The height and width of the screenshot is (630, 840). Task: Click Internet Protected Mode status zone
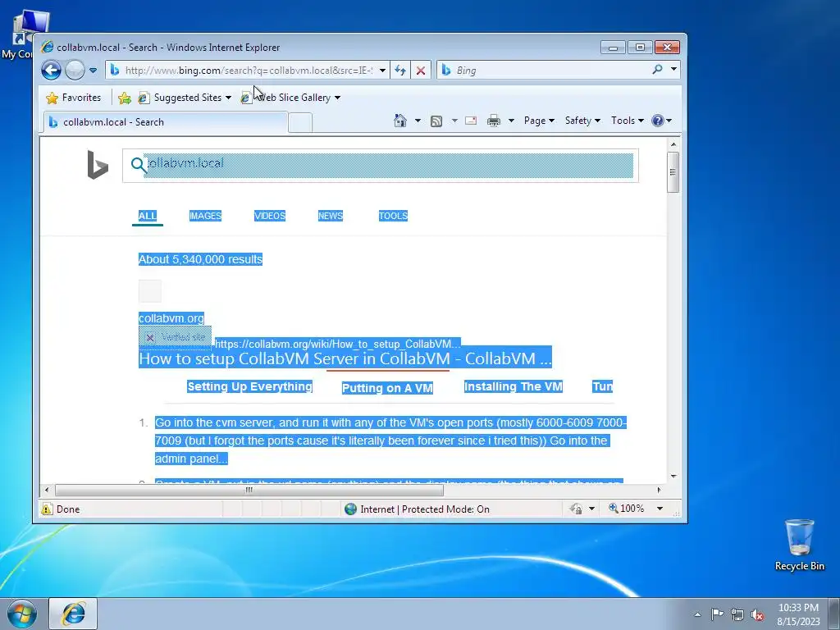(x=418, y=509)
